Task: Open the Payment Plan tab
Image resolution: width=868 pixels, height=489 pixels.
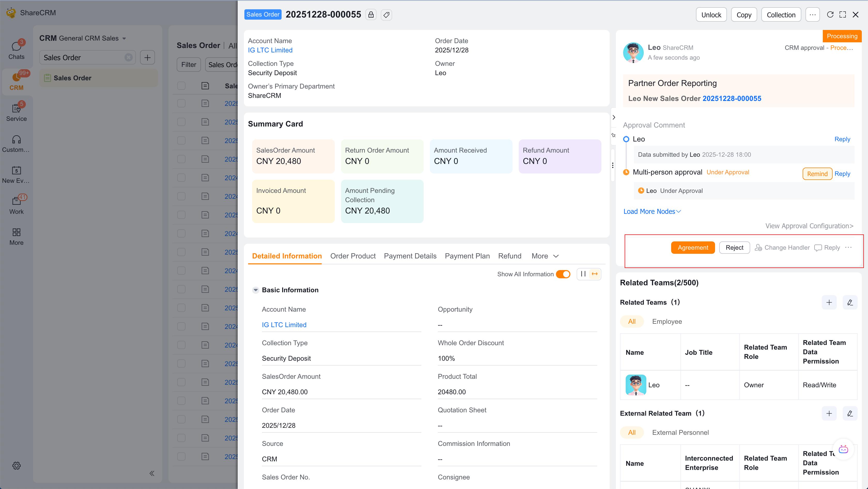Action: 467,256
